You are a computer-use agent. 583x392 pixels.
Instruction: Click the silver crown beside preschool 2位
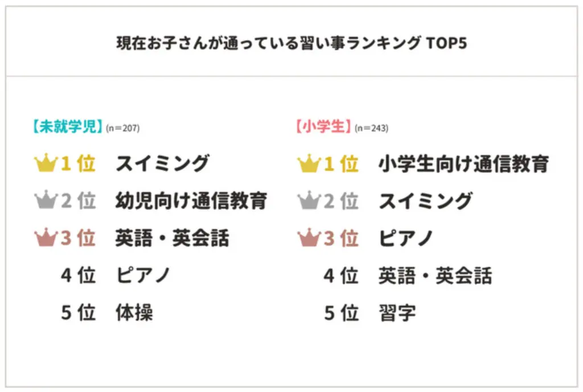point(45,201)
